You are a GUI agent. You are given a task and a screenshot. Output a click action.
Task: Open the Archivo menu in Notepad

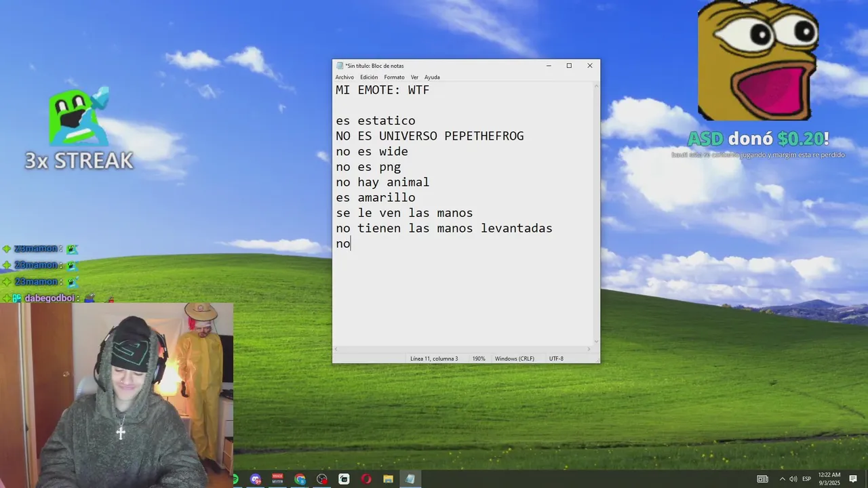click(344, 77)
